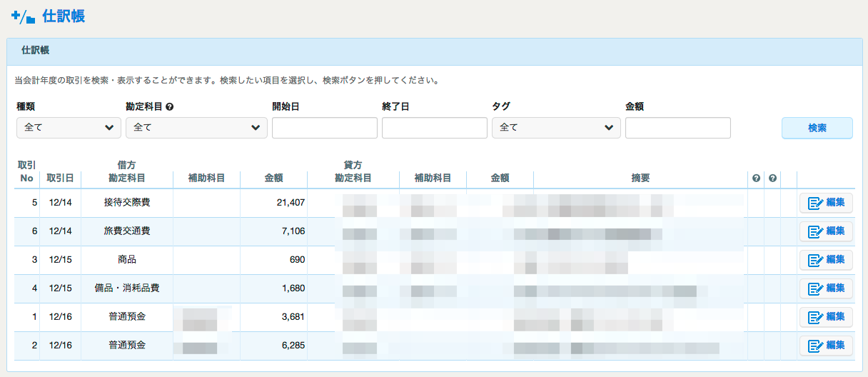This screenshot has width=868, height=377.
Task: Click the amount 6,285
Action: 293,346
